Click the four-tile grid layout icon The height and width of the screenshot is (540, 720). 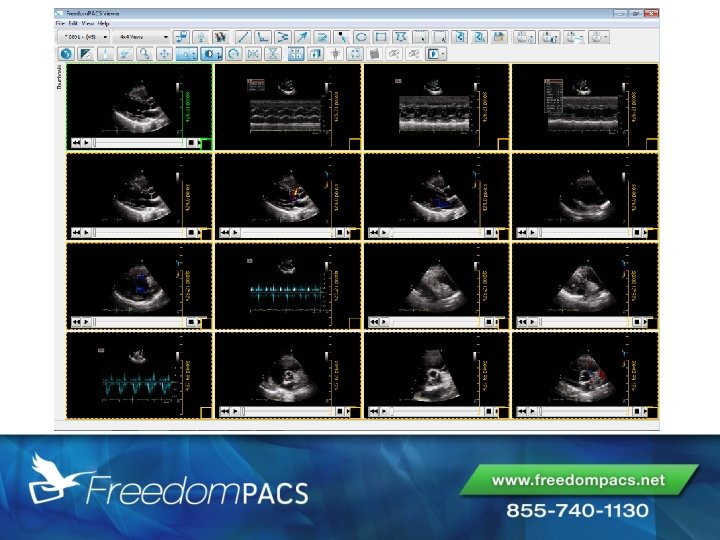coord(296,54)
